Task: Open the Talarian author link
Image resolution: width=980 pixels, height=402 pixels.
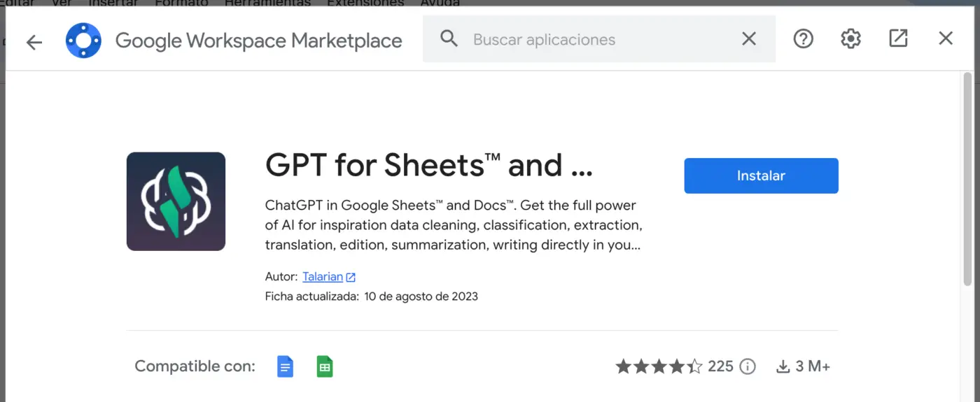Action: (x=322, y=277)
